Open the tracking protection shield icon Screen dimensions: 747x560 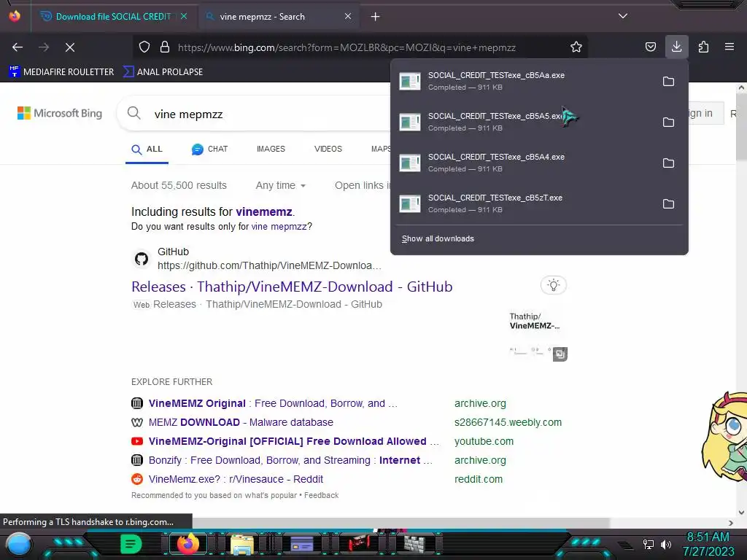click(x=144, y=47)
